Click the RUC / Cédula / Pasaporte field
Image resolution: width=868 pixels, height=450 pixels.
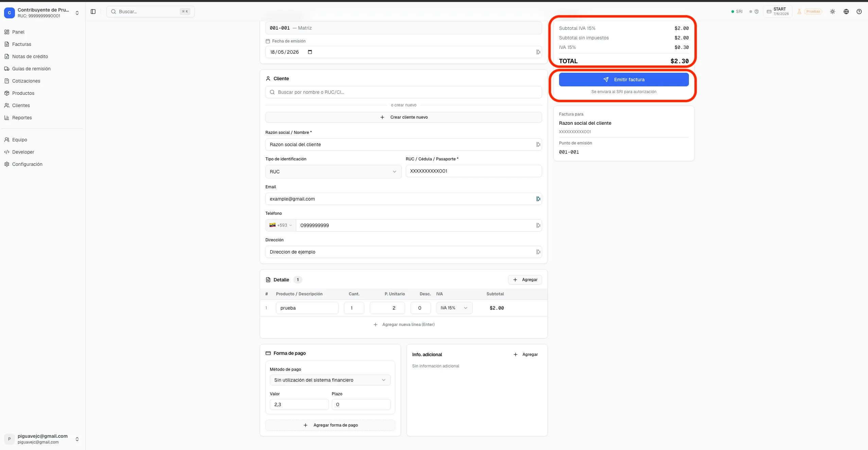pyautogui.click(x=474, y=171)
